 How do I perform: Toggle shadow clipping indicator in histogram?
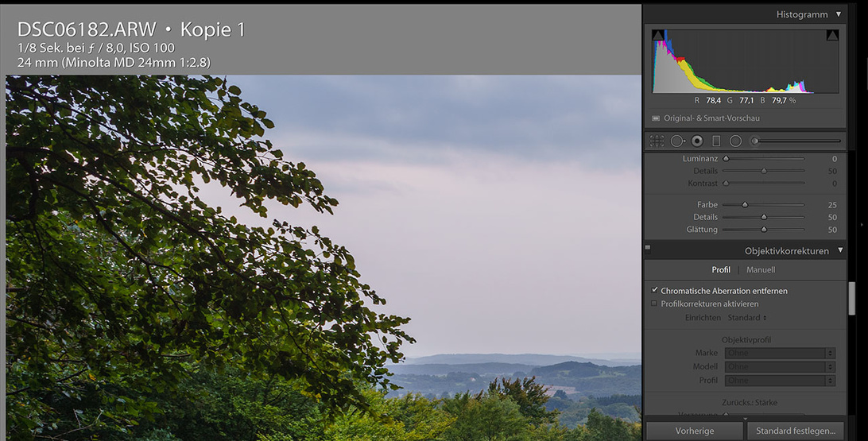[x=657, y=36]
